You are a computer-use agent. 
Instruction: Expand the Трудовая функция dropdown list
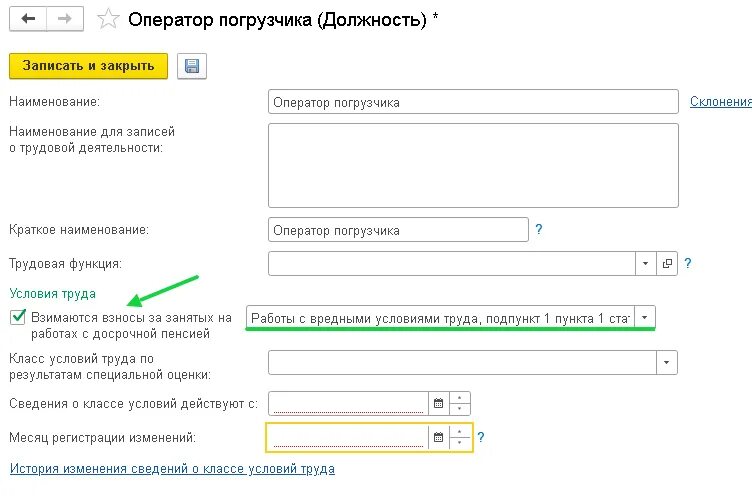(x=646, y=264)
